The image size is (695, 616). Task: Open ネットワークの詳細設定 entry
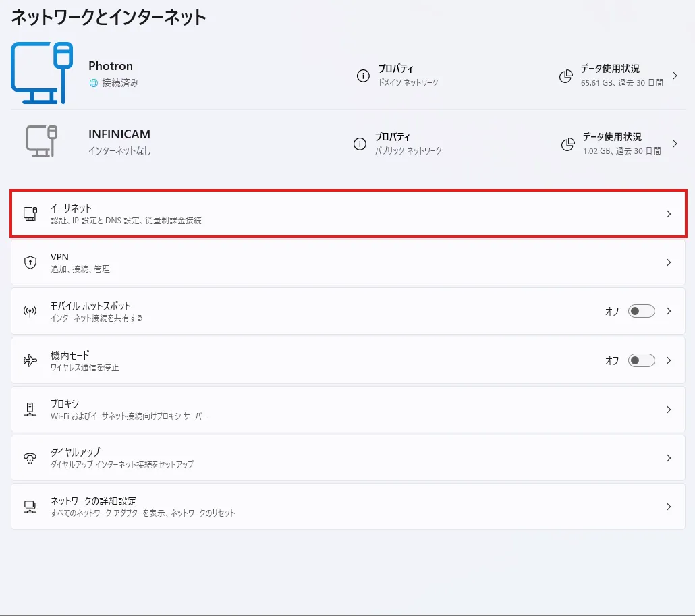pyautogui.click(x=348, y=507)
